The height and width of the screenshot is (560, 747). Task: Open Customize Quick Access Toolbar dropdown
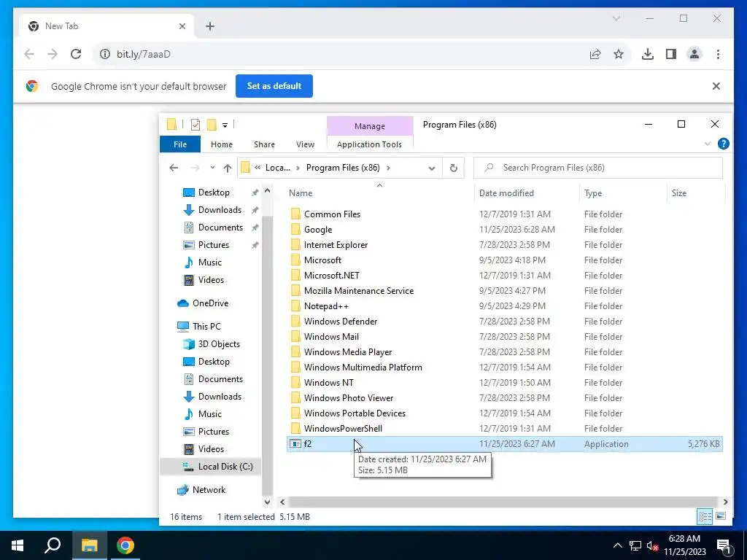click(x=225, y=125)
